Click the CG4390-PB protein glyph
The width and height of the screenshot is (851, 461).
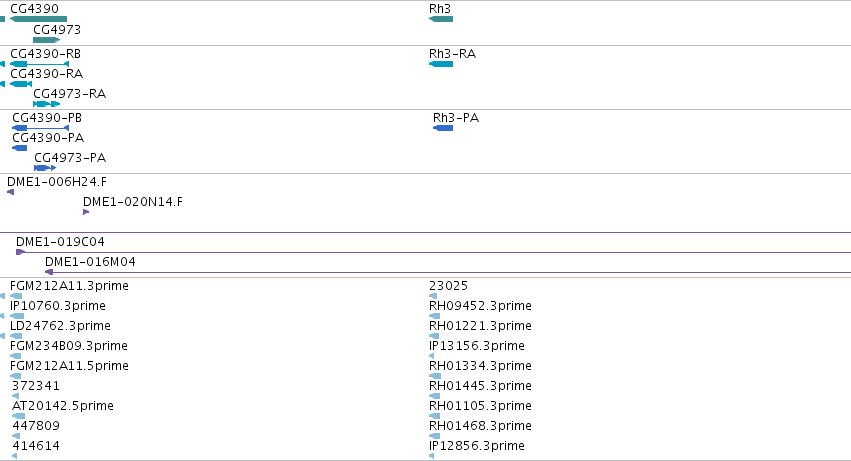coord(41,128)
